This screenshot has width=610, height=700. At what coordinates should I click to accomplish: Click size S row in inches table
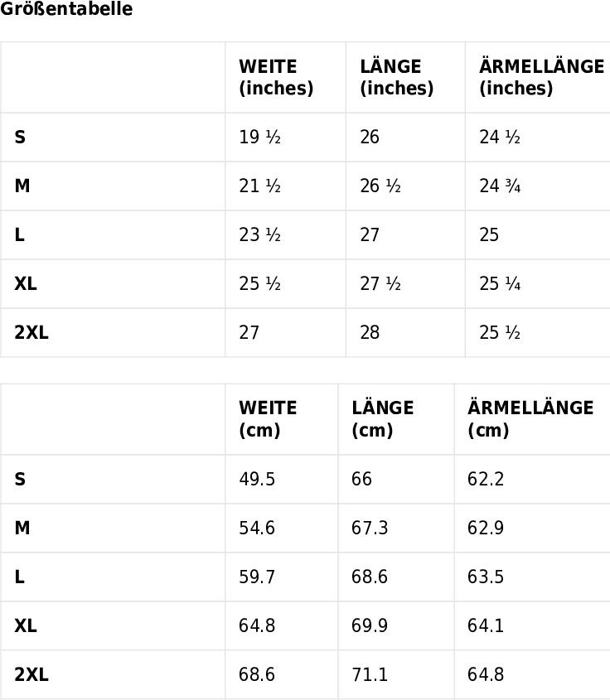point(305,137)
